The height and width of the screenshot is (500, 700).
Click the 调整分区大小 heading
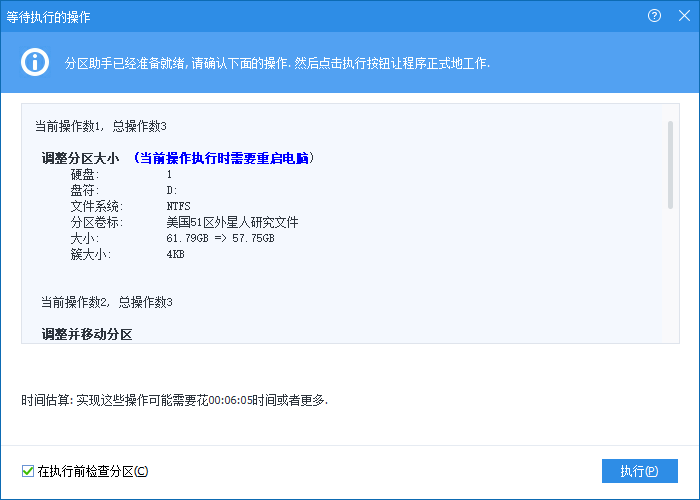(80, 158)
